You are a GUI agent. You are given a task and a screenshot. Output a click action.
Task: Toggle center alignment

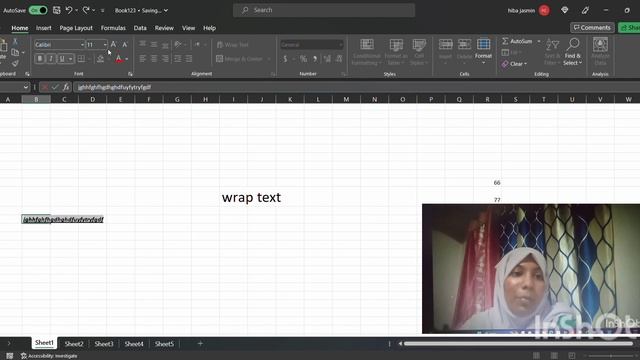[x=154, y=59]
